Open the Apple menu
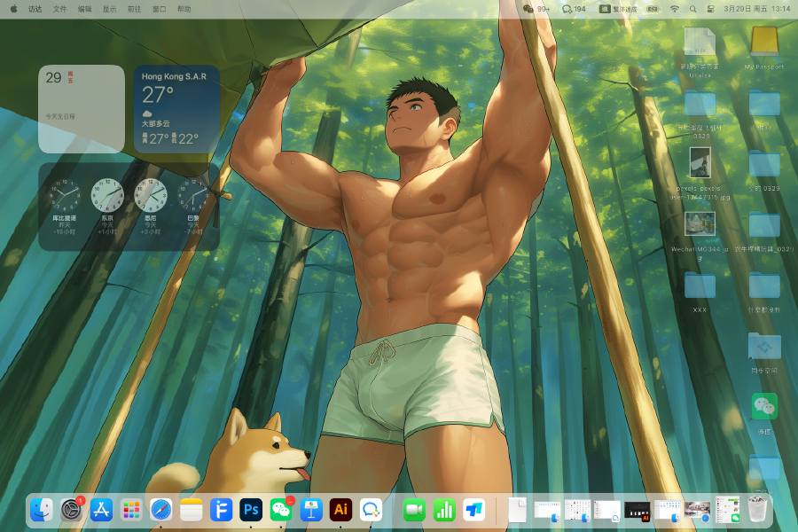The width and height of the screenshot is (798, 532). pos(13,8)
